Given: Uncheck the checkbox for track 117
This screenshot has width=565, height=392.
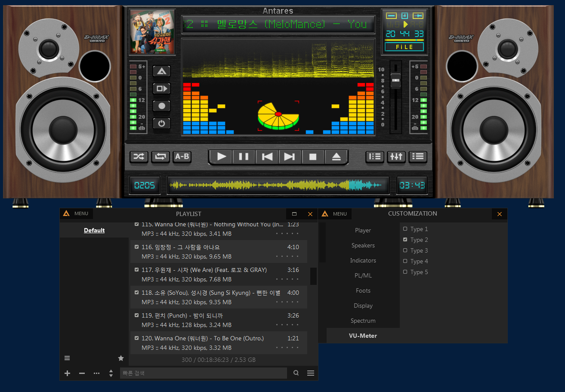Looking at the screenshot, I should (137, 270).
